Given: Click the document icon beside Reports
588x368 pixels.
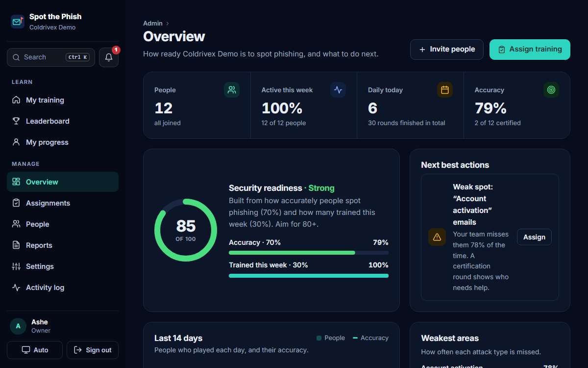Looking at the screenshot, I should tap(16, 245).
